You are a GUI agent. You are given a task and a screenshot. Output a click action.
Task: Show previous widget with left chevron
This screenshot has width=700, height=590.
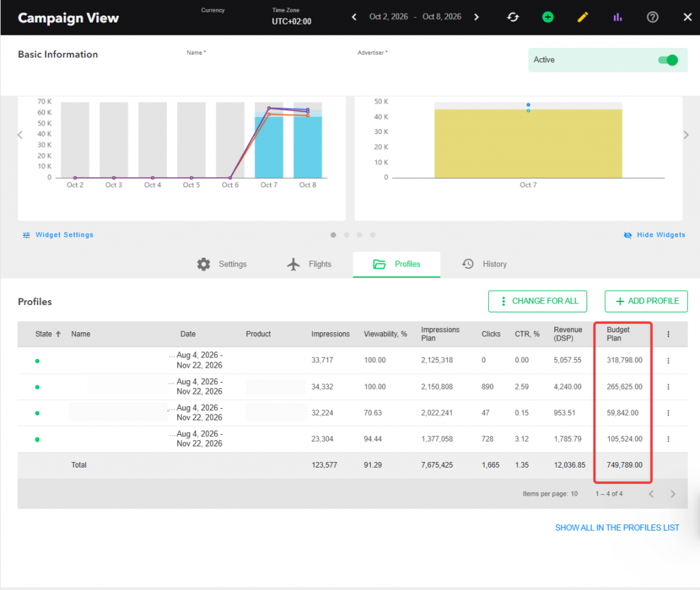[x=20, y=135]
